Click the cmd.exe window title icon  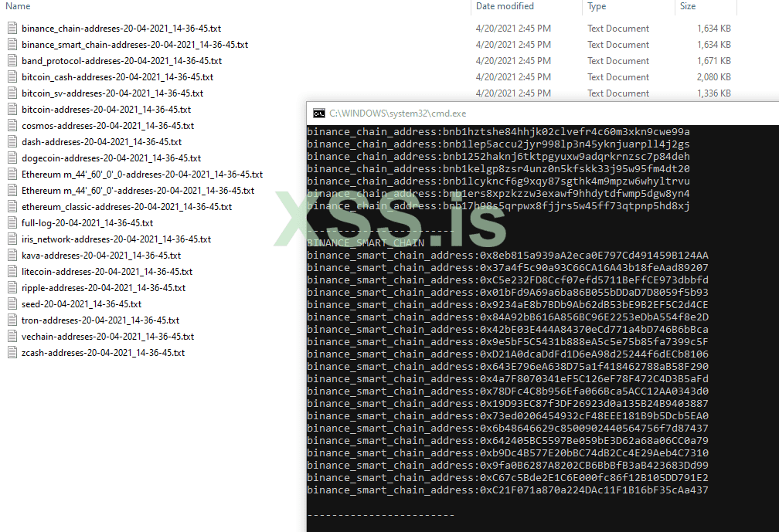point(319,114)
